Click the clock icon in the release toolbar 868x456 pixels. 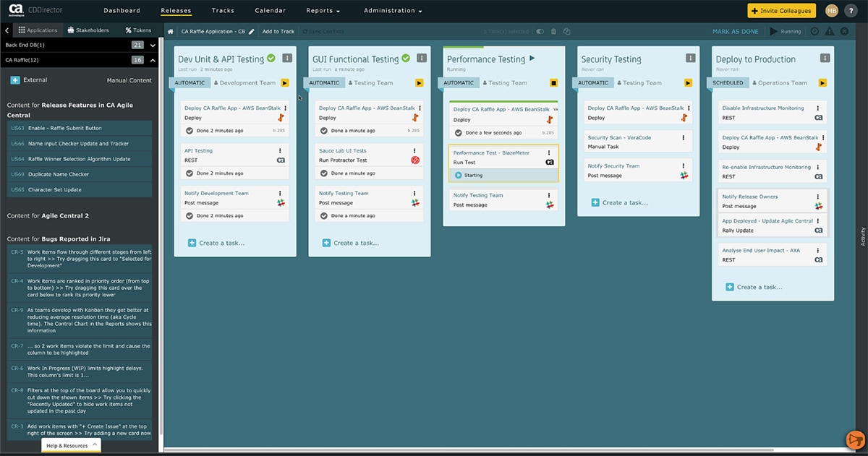815,32
